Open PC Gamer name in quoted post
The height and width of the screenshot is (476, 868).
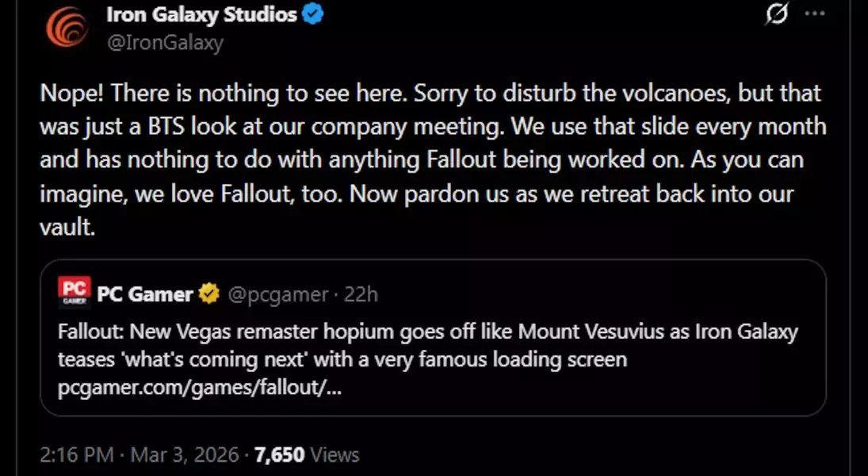coord(144,294)
